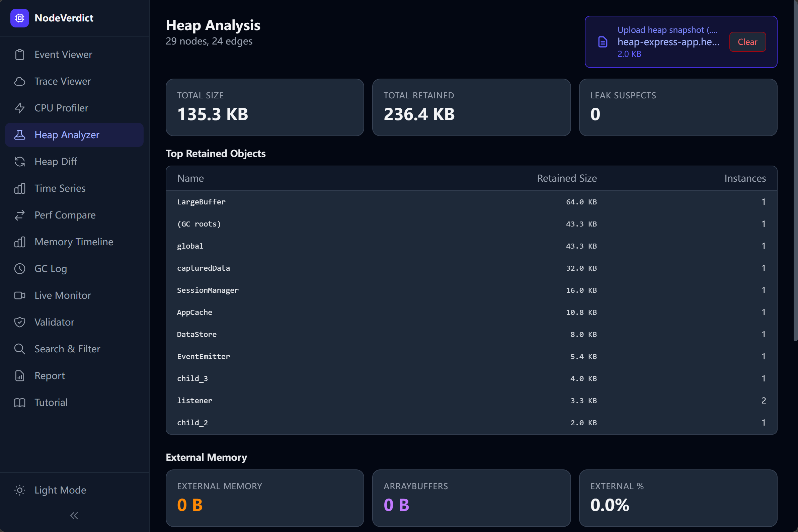The height and width of the screenshot is (532, 798).
Task: Click the Total Retained 236.4 KB card
Action: tap(471, 107)
